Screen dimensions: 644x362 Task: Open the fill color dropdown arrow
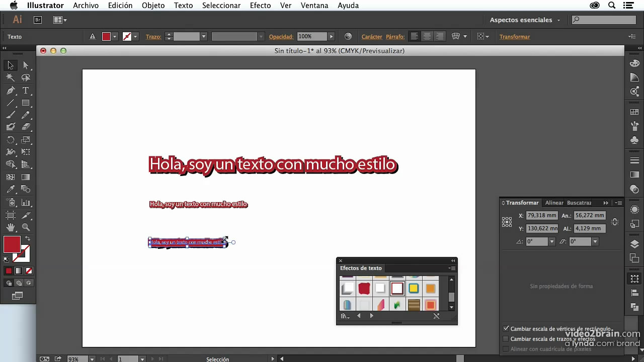pos(115,36)
